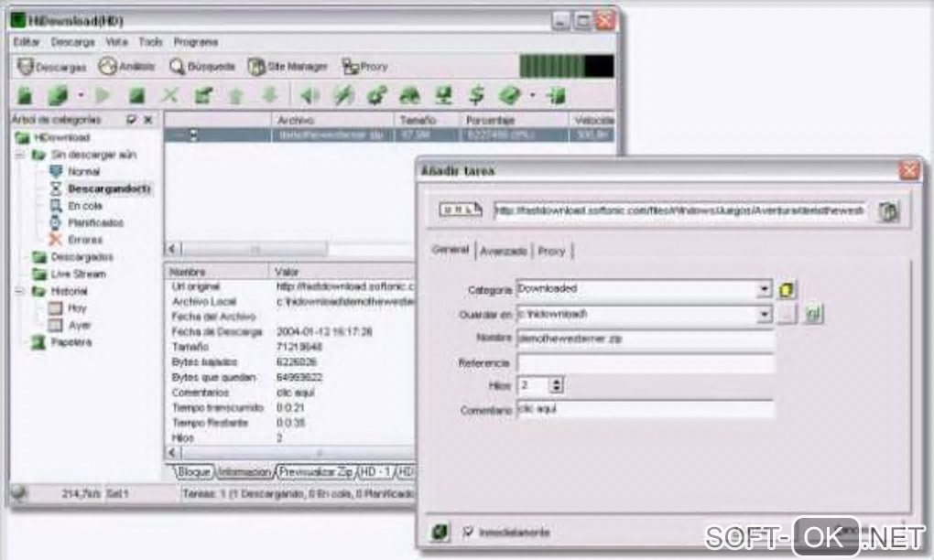Click green folder icon beside Guardar en
Image resolution: width=934 pixels, height=560 pixels.
pyautogui.click(x=814, y=314)
